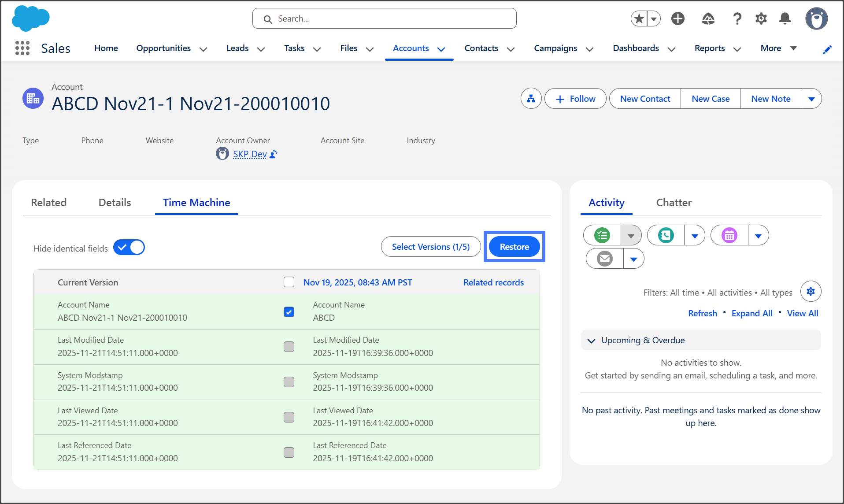Click the Restore button
This screenshot has width=844, height=504.
pos(514,247)
